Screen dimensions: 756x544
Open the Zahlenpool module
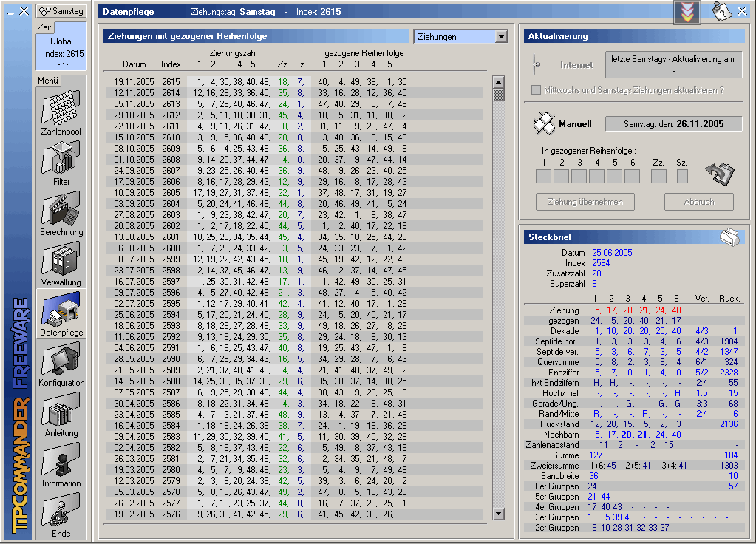tap(61, 112)
